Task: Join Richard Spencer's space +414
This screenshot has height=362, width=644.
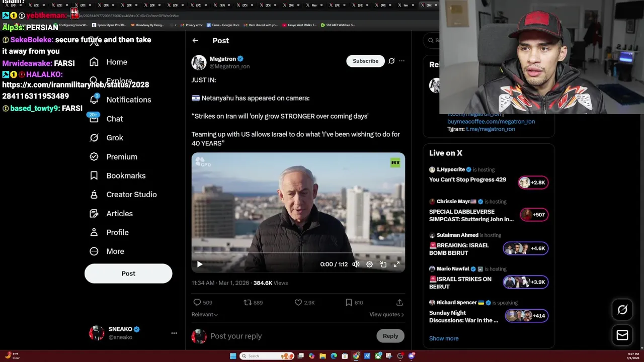Action: tap(527, 316)
